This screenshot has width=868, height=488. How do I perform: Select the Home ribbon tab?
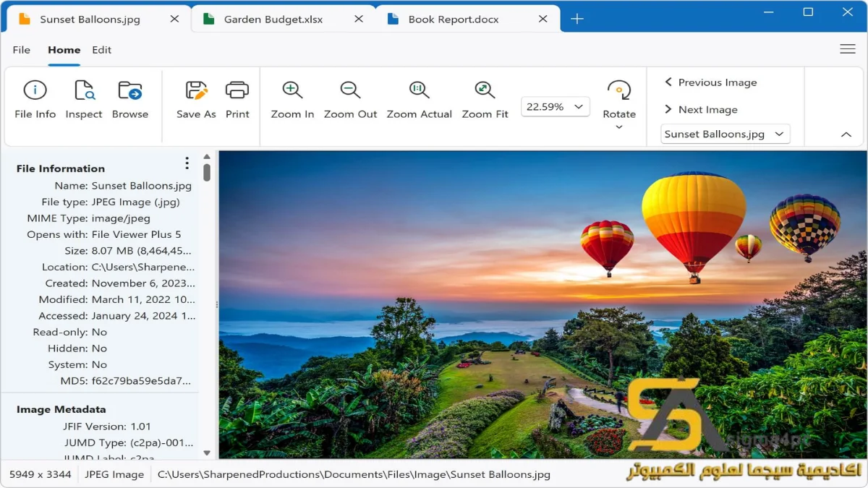click(64, 50)
